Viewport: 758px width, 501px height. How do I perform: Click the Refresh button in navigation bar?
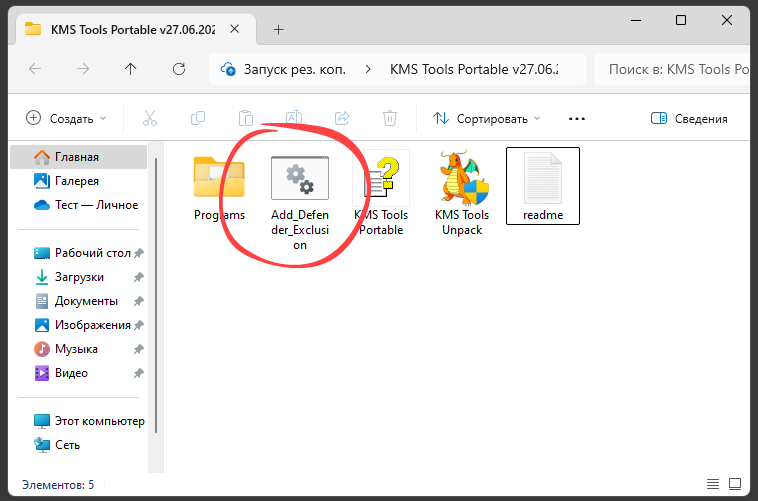click(179, 69)
